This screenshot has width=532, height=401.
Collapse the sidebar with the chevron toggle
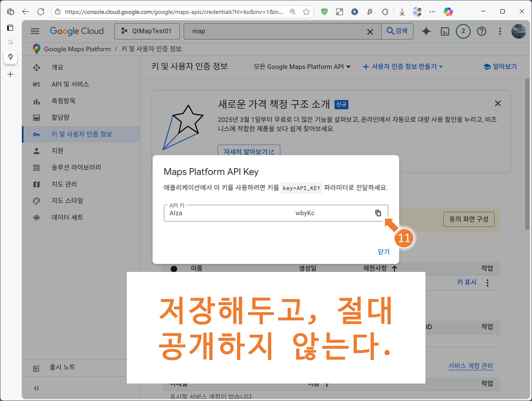pos(36,388)
